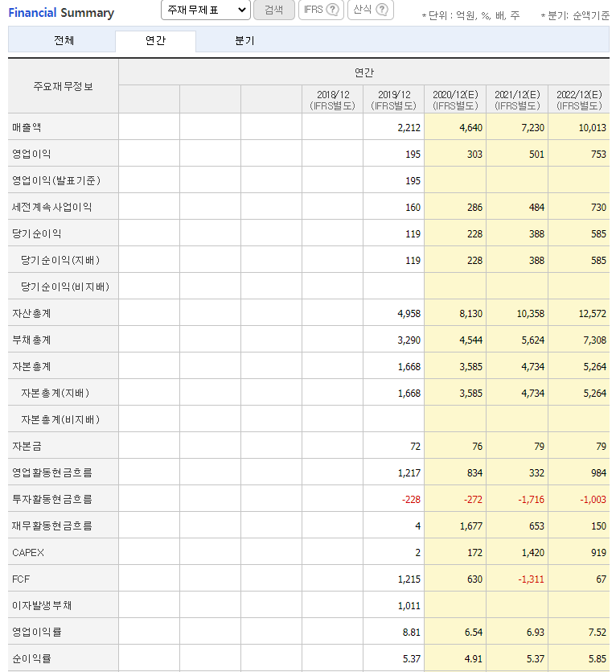Click the IFRS help button

(x=322, y=10)
